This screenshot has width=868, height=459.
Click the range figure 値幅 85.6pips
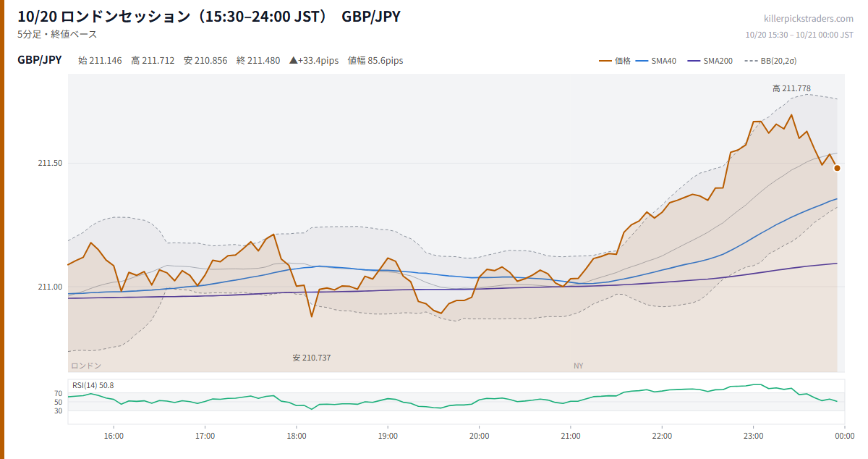(x=375, y=61)
